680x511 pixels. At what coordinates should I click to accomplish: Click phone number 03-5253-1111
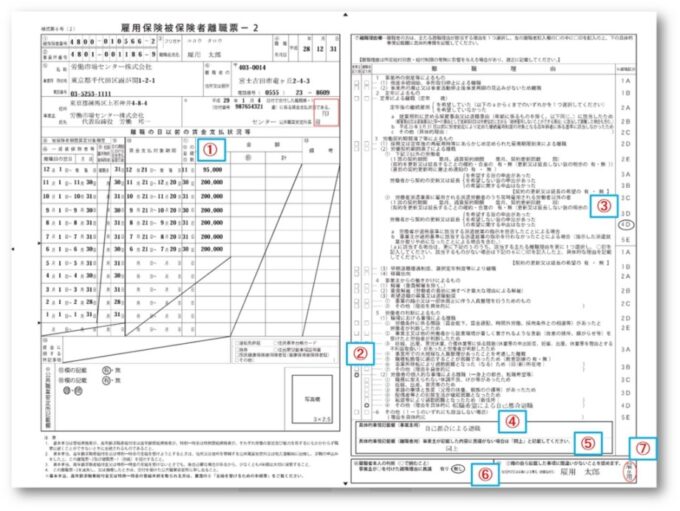coord(91,94)
